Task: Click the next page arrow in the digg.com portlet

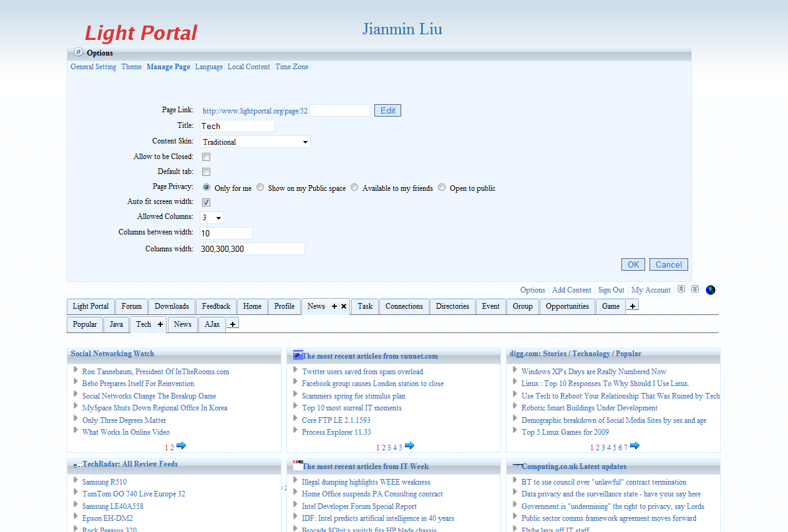Action: click(x=635, y=445)
